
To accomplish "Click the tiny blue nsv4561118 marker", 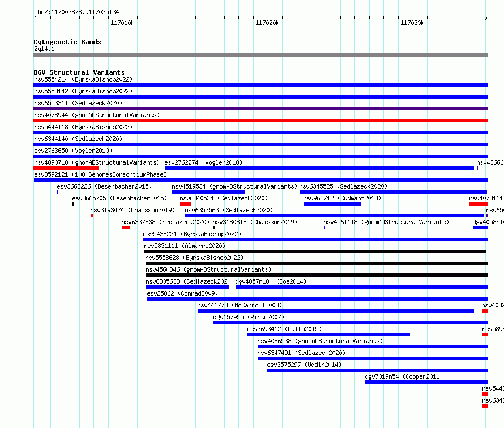I will (x=324, y=228).
